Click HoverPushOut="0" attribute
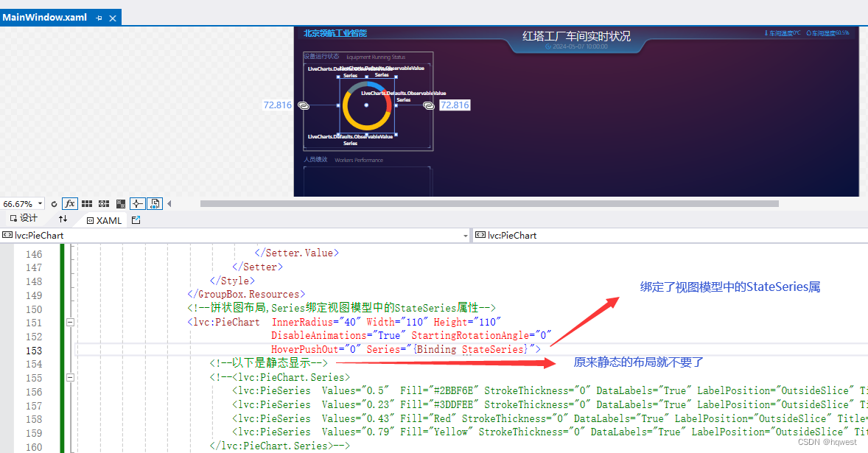The height and width of the screenshot is (453, 868). pos(316,350)
